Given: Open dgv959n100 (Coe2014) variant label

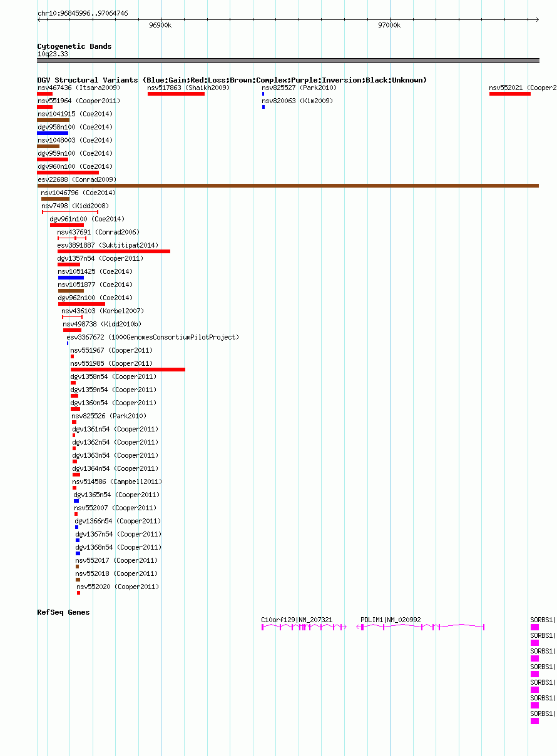Looking at the screenshot, I should click(75, 153).
